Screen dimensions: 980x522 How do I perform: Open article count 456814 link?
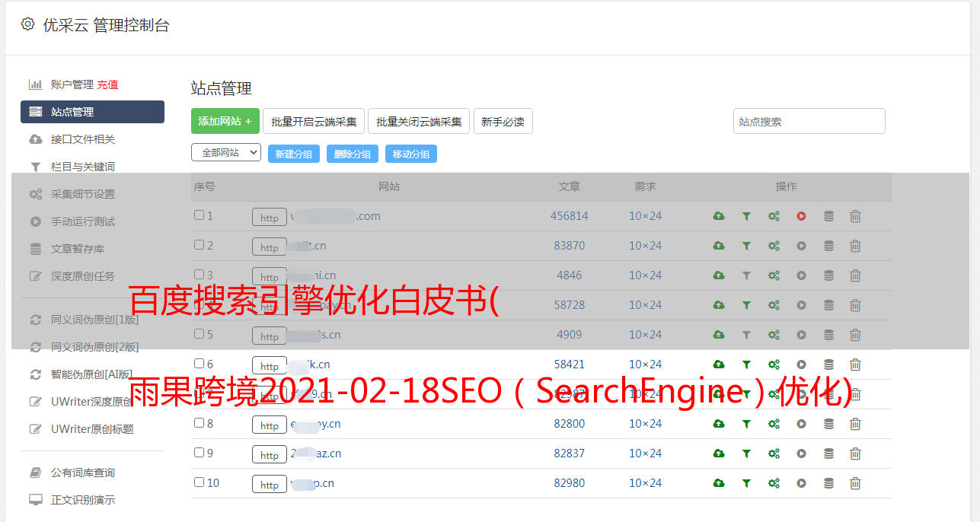click(x=570, y=216)
